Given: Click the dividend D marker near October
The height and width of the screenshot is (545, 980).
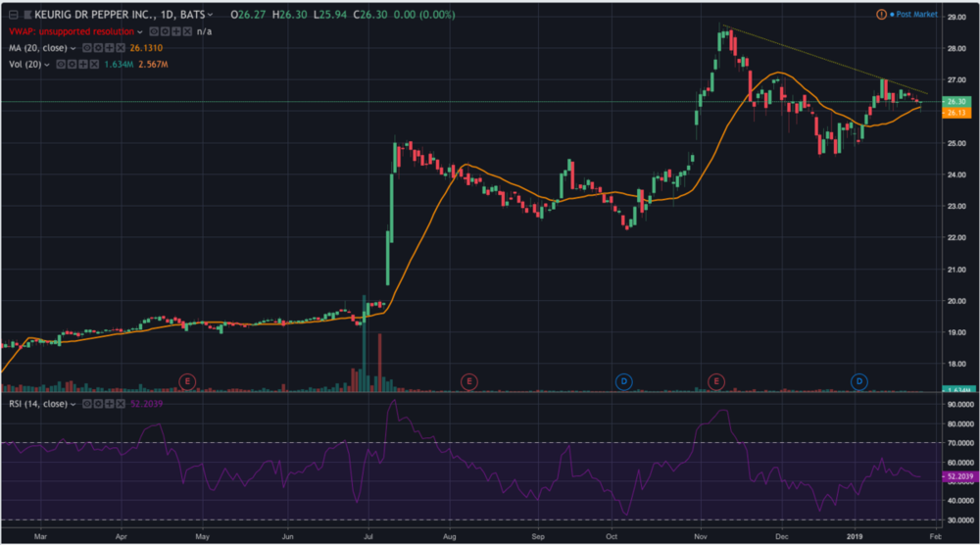Looking at the screenshot, I should 623,380.
